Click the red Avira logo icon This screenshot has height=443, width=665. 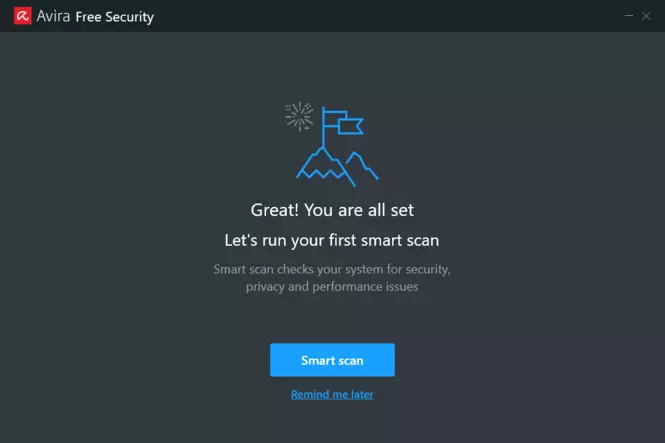[x=22, y=16]
